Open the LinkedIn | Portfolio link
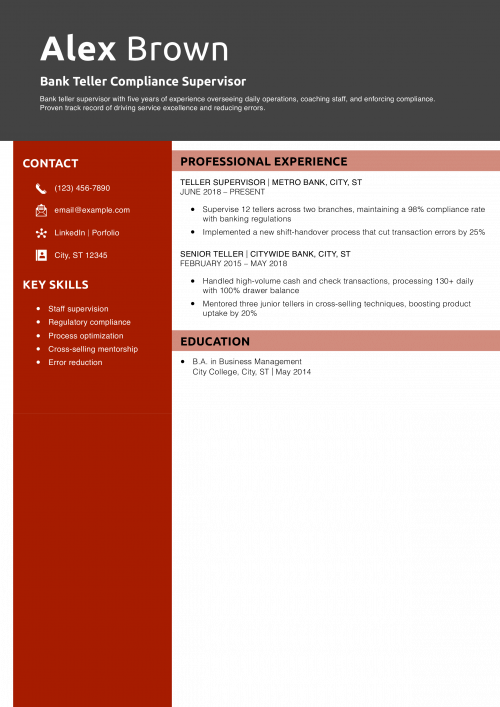The width and height of the screenshot is (500, 707). [87, 233]
